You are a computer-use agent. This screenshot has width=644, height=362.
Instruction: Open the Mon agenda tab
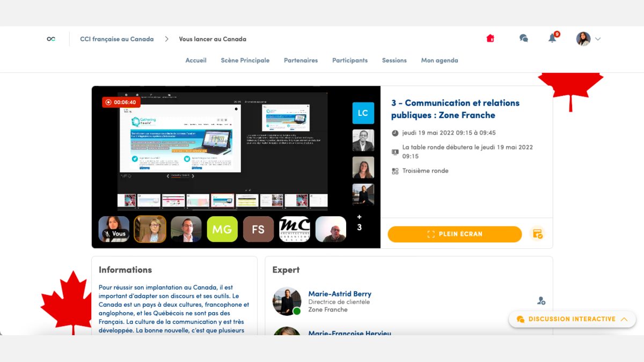click(440, 61)
